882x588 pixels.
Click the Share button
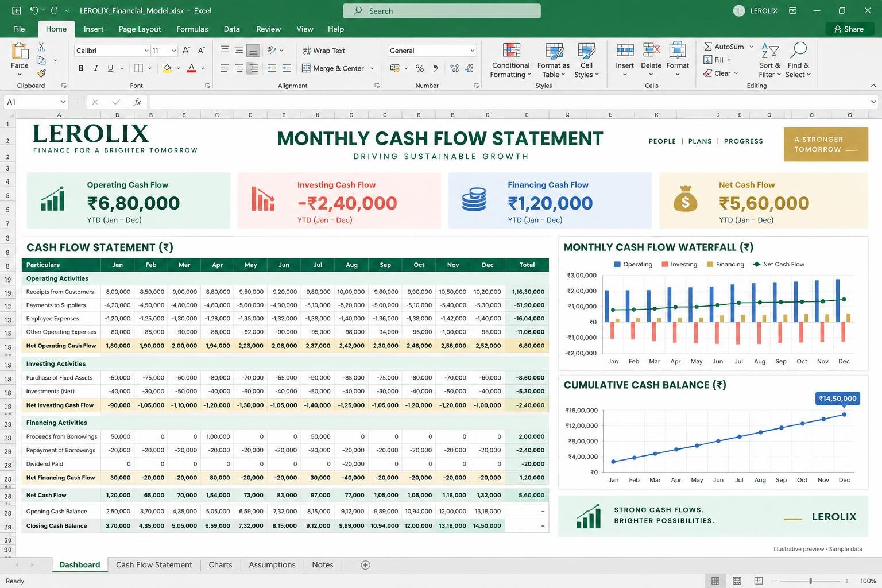coord(849,29)
